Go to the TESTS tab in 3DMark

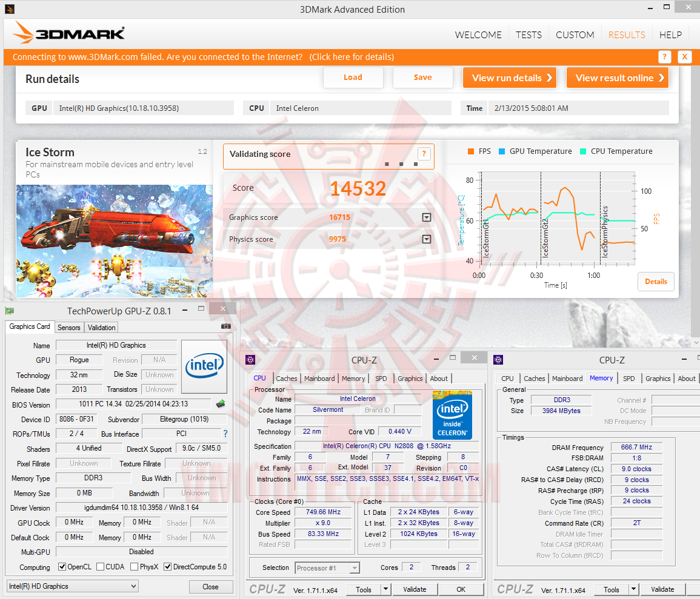coord(528,35)
